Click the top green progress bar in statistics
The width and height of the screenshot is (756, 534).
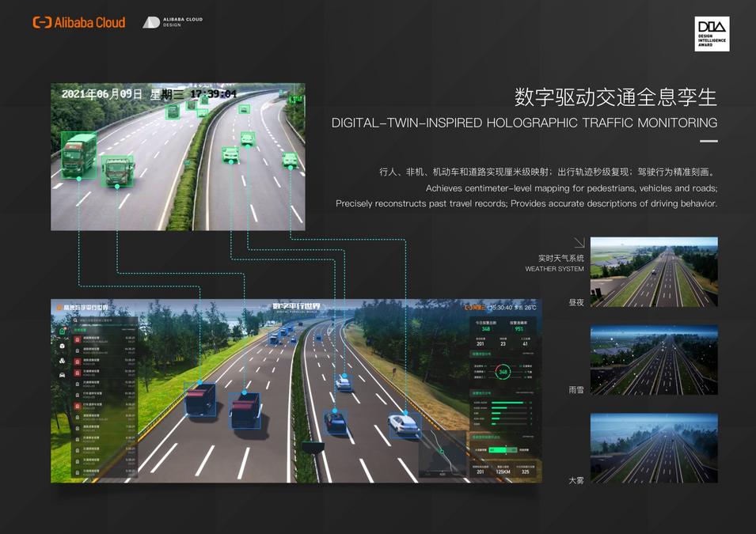click(507, 403)
